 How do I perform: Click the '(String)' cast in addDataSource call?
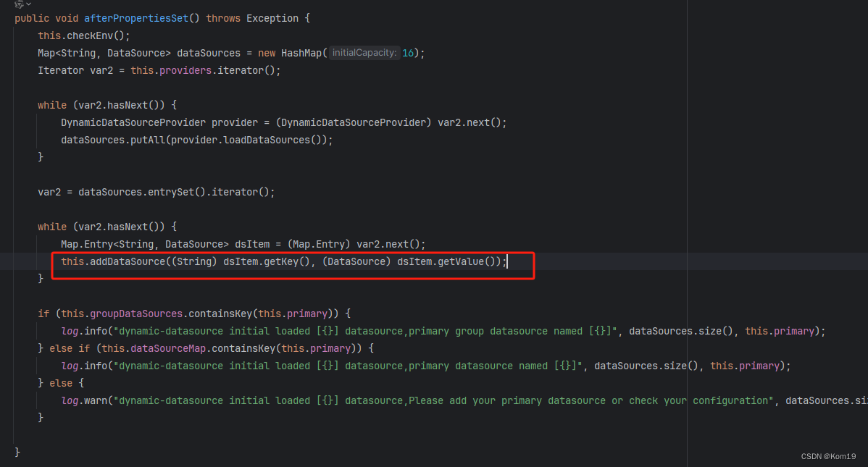[194, 261]
